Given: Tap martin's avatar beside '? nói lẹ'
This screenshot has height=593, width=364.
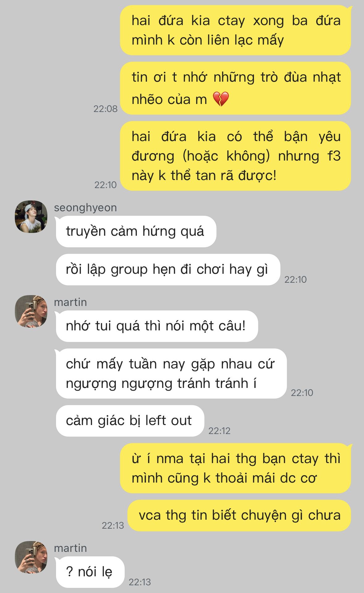Looking at the screenshot, I should coord(31,557).
